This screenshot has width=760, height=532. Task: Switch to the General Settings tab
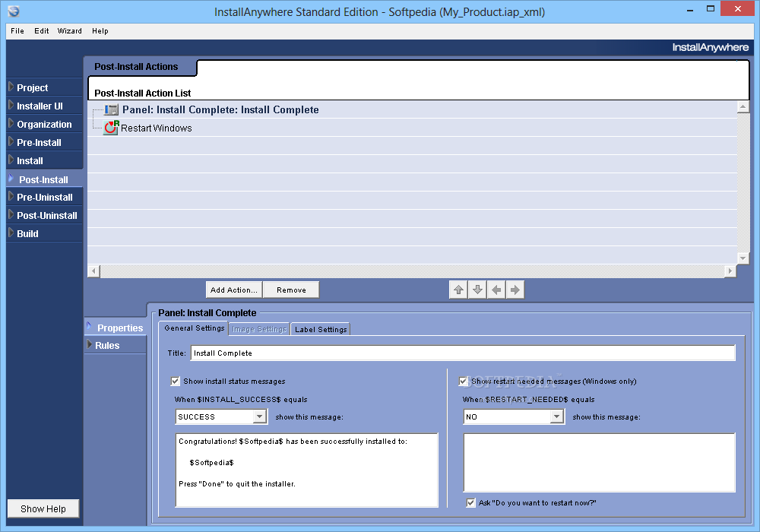[194, 328]
